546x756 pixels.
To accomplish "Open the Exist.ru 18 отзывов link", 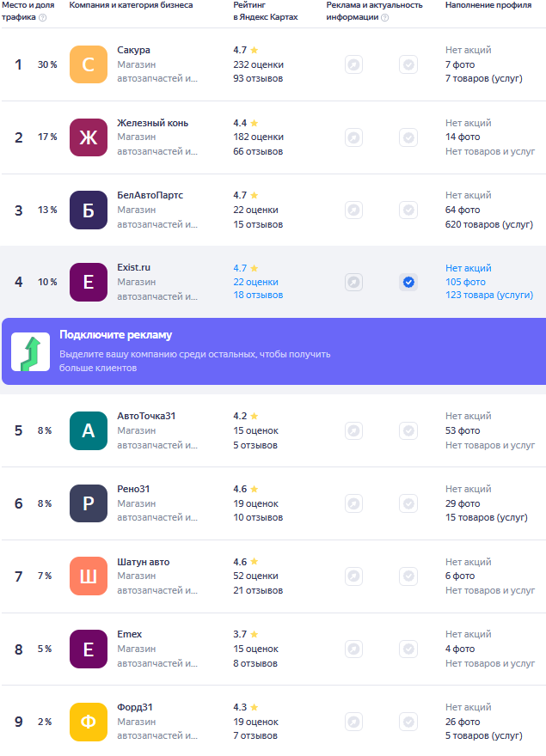I will [x=258, y=295].
